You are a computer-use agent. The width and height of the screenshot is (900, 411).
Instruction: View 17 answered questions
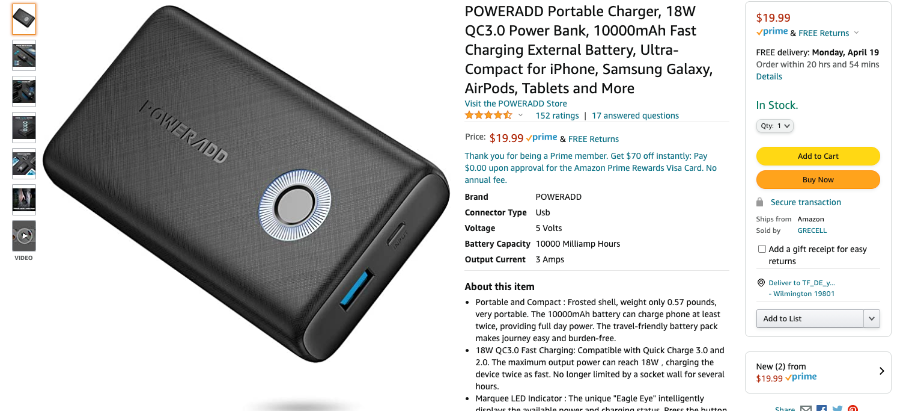click(x=635, y=115)
